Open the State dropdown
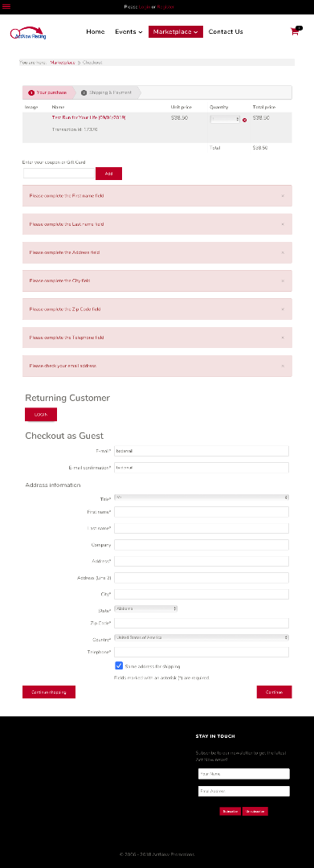314x868 pixels. coord(146,608)
